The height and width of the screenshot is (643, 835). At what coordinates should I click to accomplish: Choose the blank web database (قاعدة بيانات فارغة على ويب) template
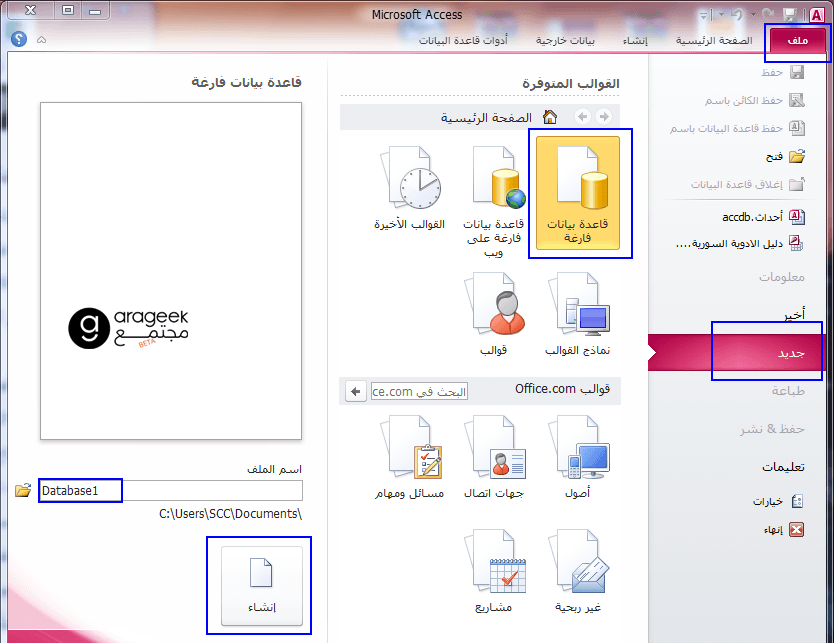(494, 202)
